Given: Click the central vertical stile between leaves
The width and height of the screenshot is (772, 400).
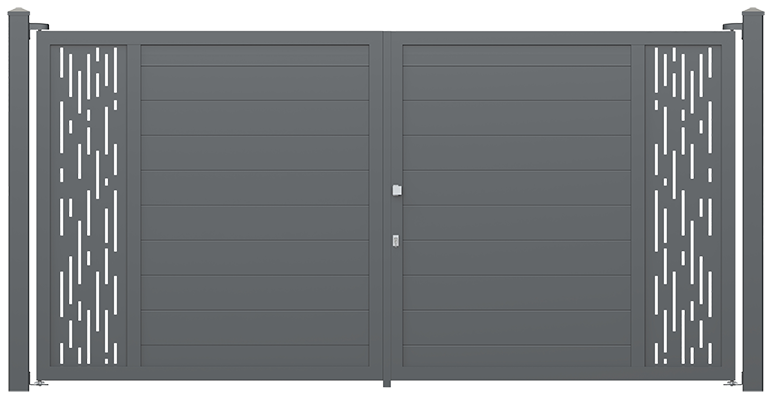Looking at the screenshot, I should coord(386,205).
